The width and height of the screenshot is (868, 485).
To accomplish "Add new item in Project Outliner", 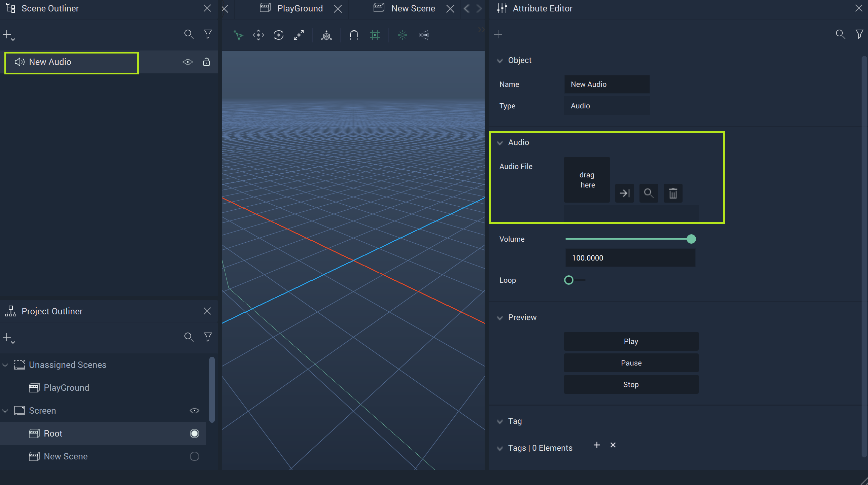I will pos(7,337).
